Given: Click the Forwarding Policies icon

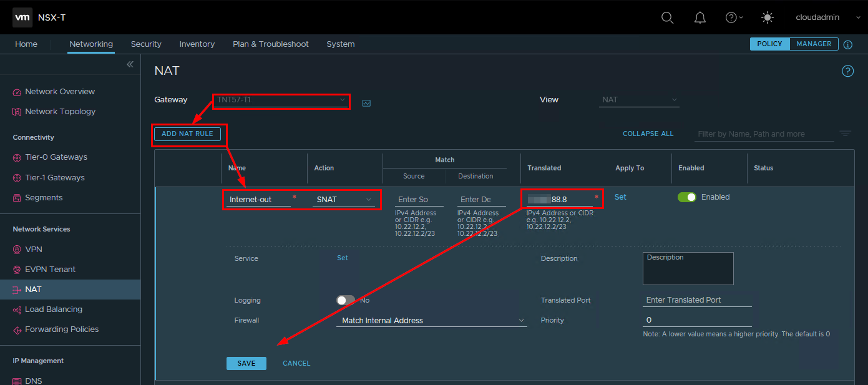Looking at the screenshot, I should click(17, 329).
